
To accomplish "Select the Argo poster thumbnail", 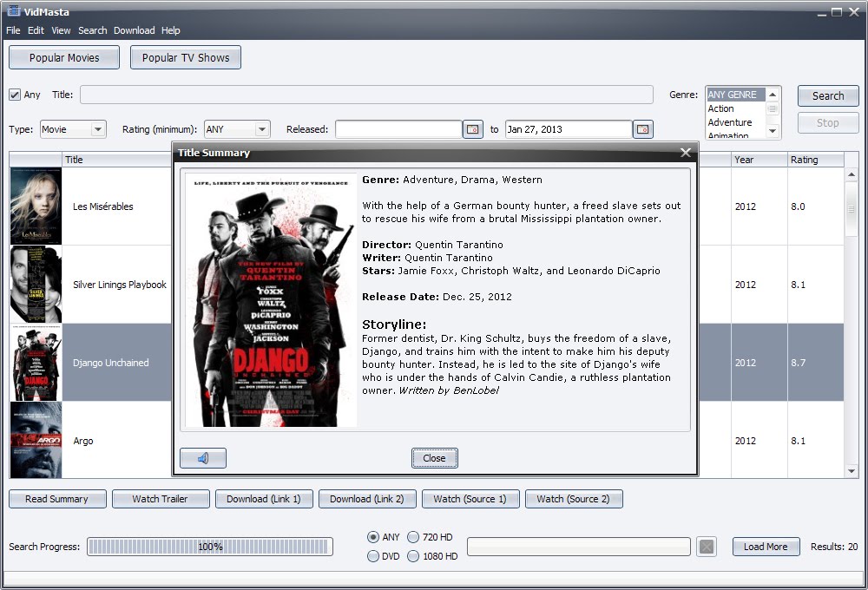I will (x=36, y=441).
